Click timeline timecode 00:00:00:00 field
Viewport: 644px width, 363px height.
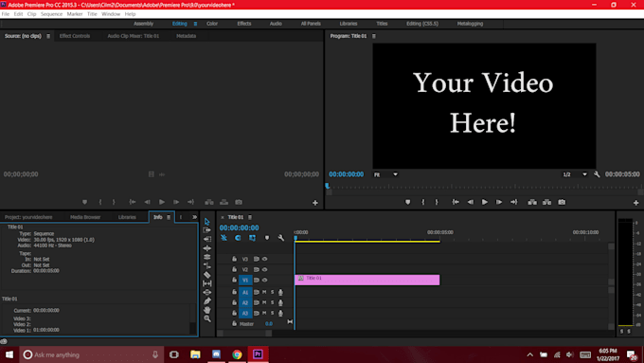point(239,227)
